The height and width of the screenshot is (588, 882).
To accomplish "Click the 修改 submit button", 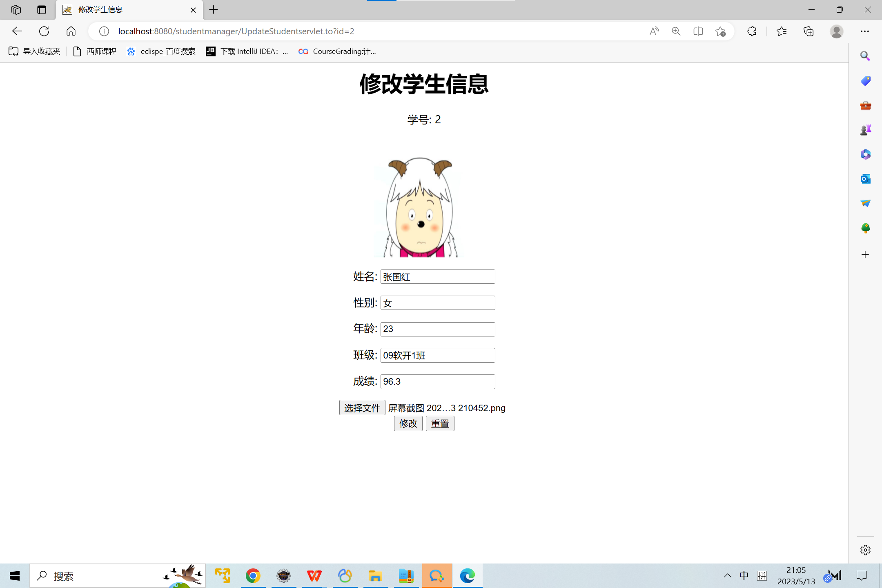I will pos(408,423).
